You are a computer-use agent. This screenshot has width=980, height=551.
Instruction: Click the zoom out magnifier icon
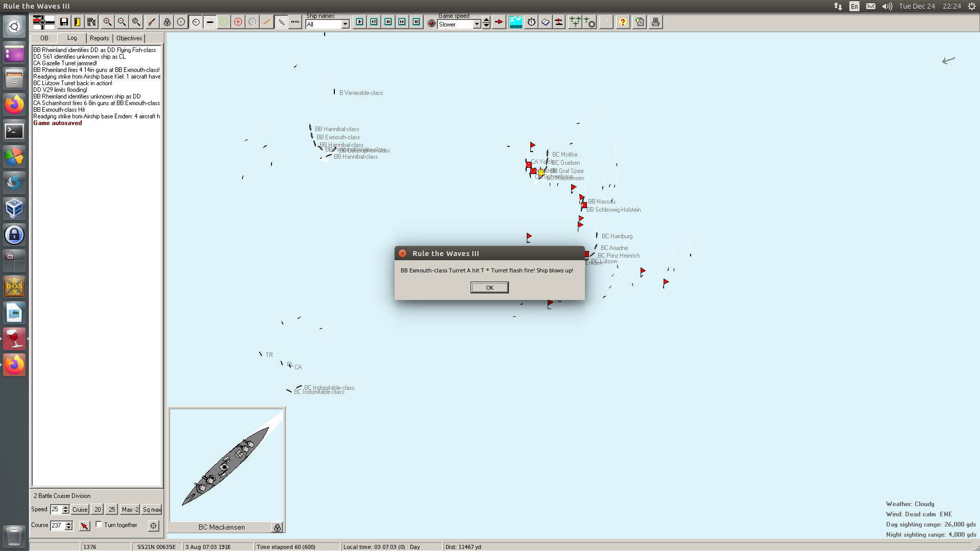pos(121,22)
